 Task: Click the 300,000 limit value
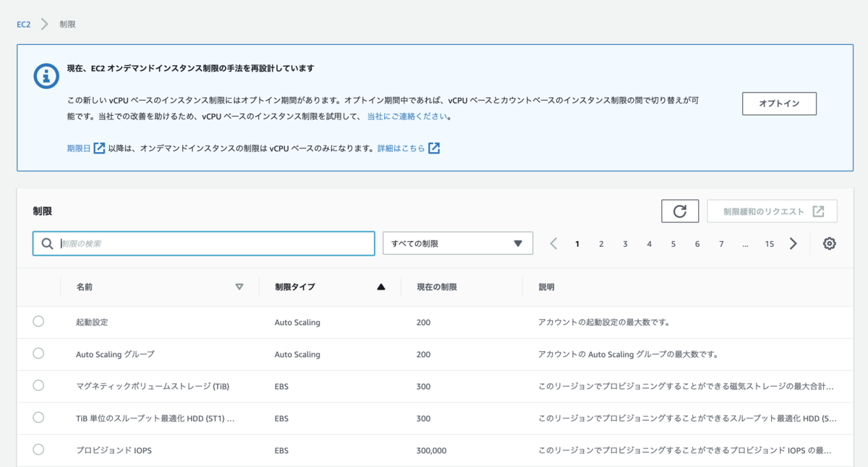[x=432, y=450]
